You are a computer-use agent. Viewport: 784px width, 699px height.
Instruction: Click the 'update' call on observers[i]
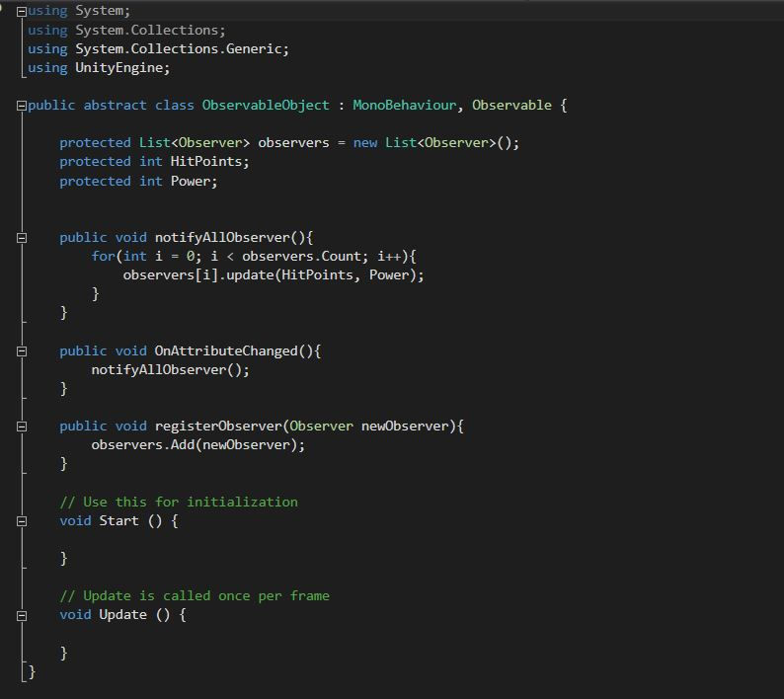point(250,275)
